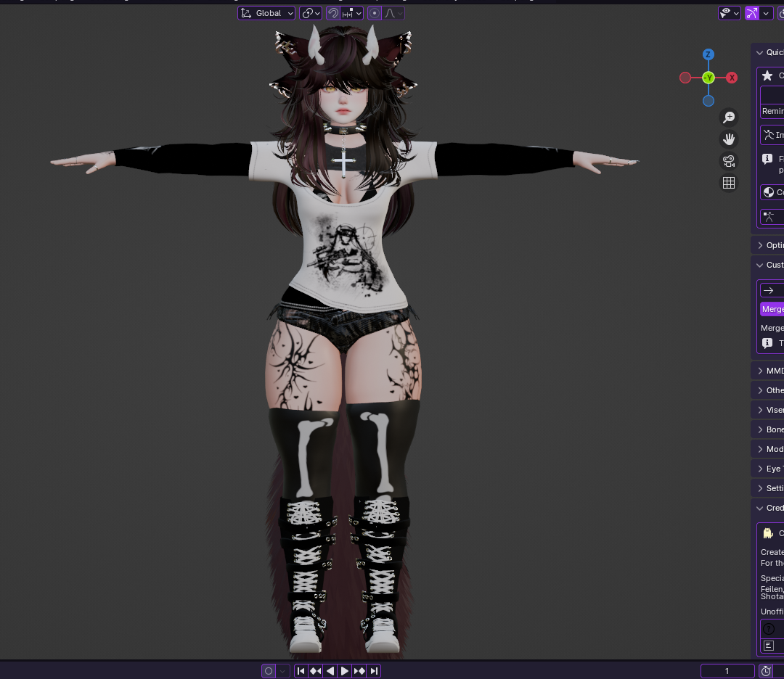Open the gizmo options dropdown arrow
Image resolution: width=784 pixels, height=679 pixels.
click(x=766, y=13)
